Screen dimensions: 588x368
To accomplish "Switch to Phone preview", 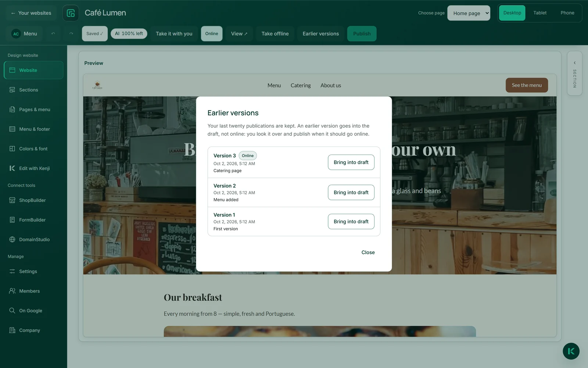I will tap(567, 13).
